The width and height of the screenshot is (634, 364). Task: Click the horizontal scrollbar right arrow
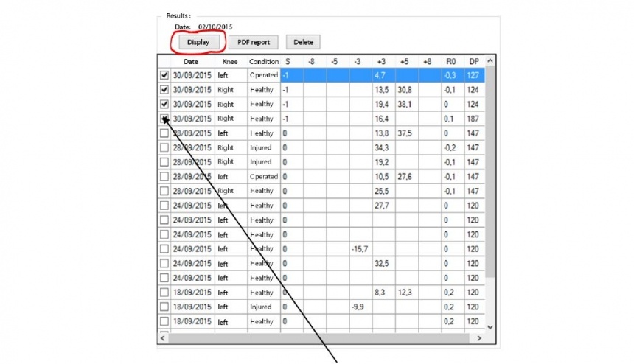[x=479, y=338]
